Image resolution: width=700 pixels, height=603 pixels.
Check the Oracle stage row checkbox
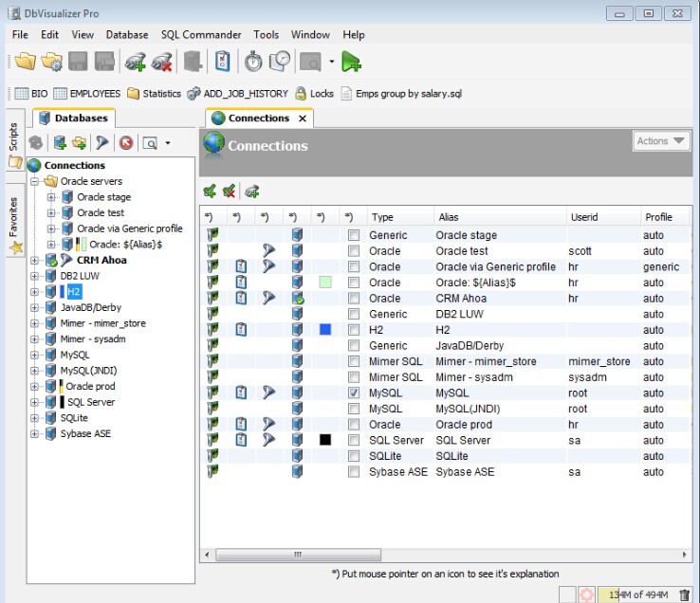[354, 235]
